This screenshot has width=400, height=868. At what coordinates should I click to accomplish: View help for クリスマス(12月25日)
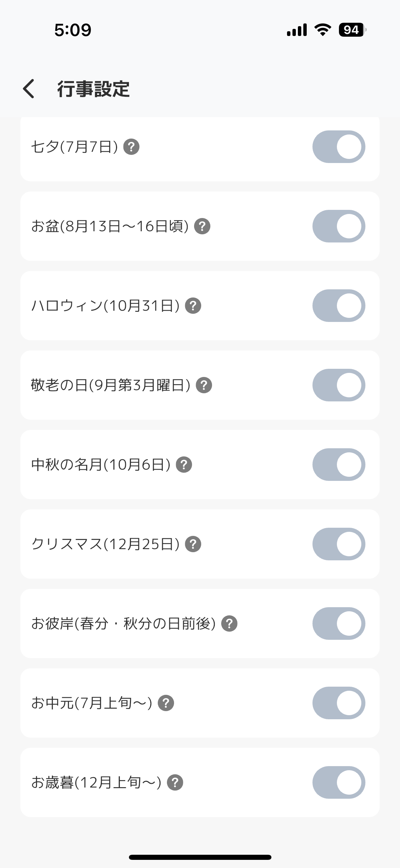[x=193, y=544]
